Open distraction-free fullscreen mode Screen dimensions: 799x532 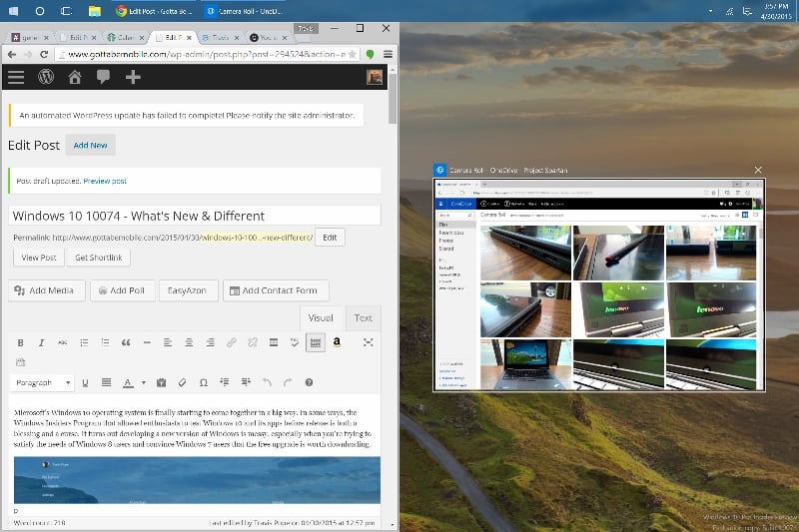pyautogui.click(x=368, y=342)
